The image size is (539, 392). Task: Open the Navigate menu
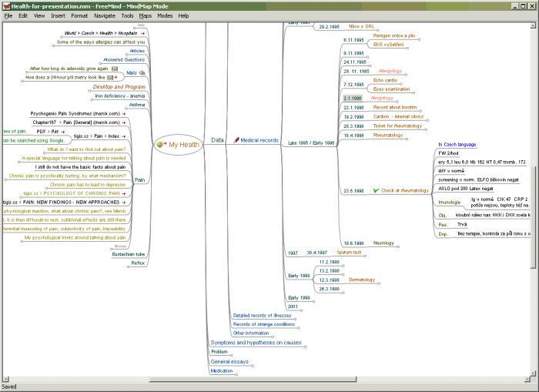point(105,15)
